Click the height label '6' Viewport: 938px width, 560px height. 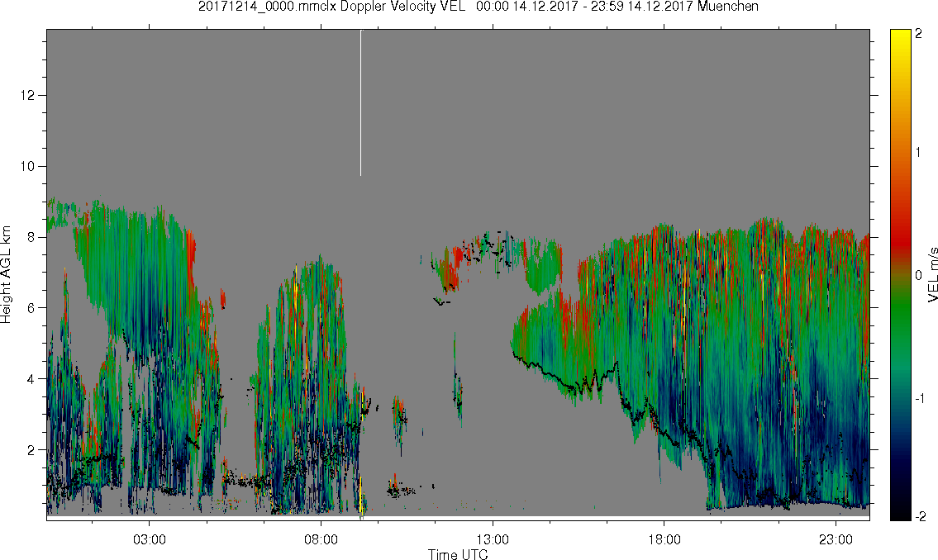tap(31, 308)
